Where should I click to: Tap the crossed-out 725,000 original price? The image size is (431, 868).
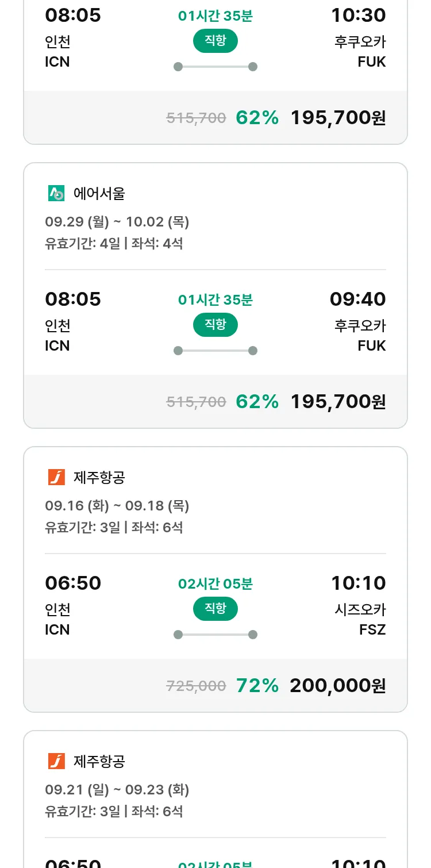coord(196,686)
